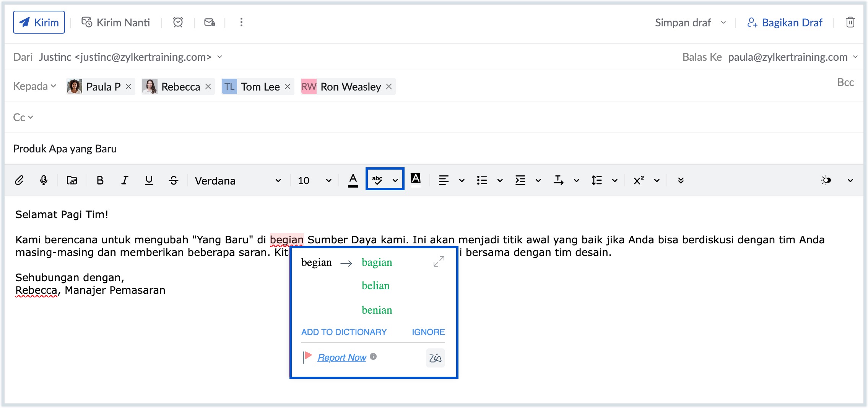Screen dimensions: 868x408
Task: Click the trash icon to discard draft
Action: click(x=850, y=23)
